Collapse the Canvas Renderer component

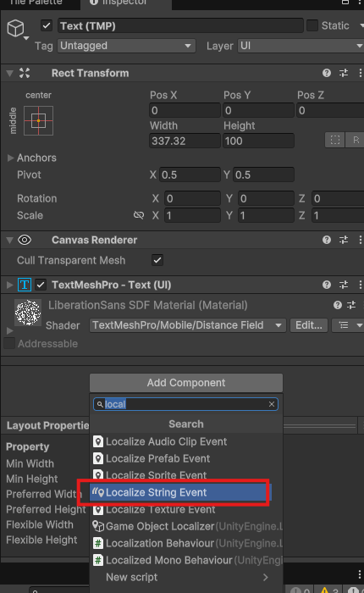point(10,240)
